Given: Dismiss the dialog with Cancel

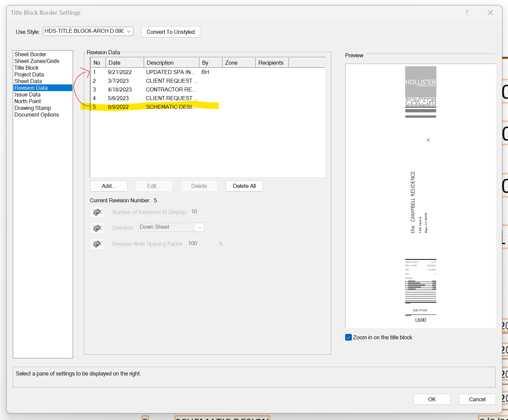Looking at the screenshot, I should (477, 399).
